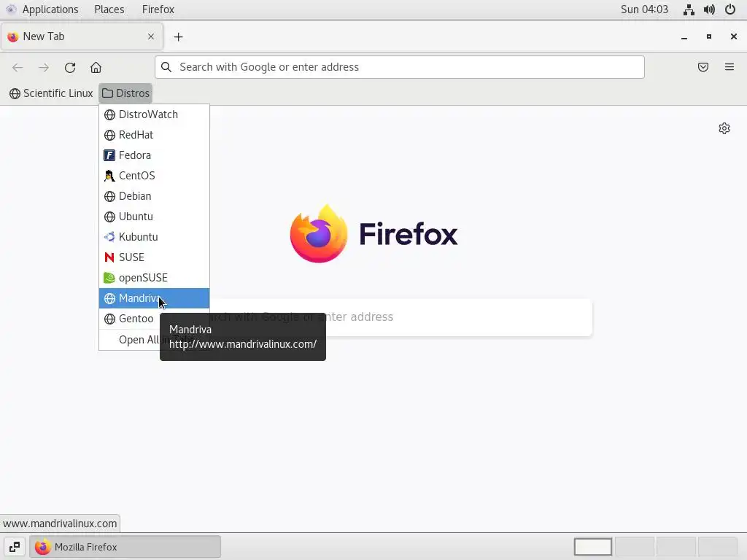Viewport: 747px width, 560px height.
Task: Open the DistroWatch bookmark
Action: [154, 114]
